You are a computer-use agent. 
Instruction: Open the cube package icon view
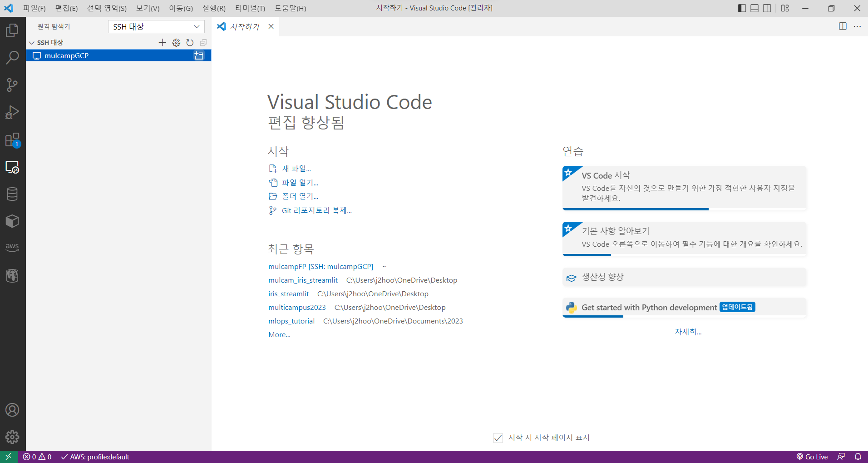coord(12,221)
